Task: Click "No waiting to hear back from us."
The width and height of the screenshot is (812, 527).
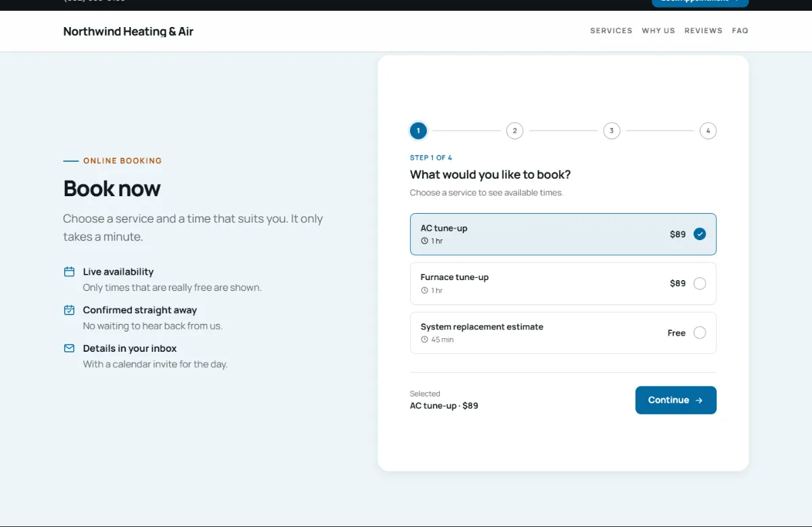Action: pos(153,326)
